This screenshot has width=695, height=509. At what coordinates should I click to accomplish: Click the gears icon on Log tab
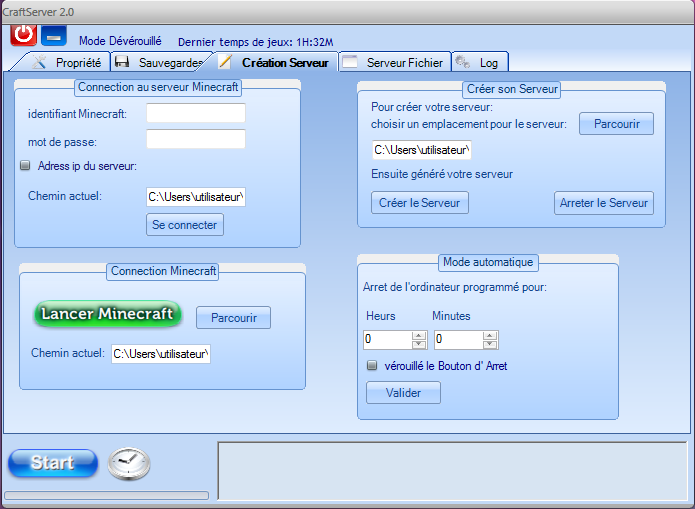462,62
